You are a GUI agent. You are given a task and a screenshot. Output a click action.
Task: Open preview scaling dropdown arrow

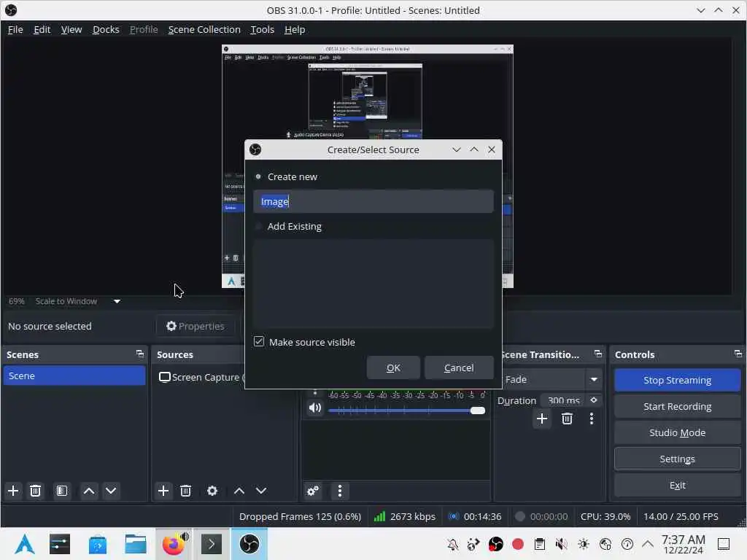[x=117, y=301]
